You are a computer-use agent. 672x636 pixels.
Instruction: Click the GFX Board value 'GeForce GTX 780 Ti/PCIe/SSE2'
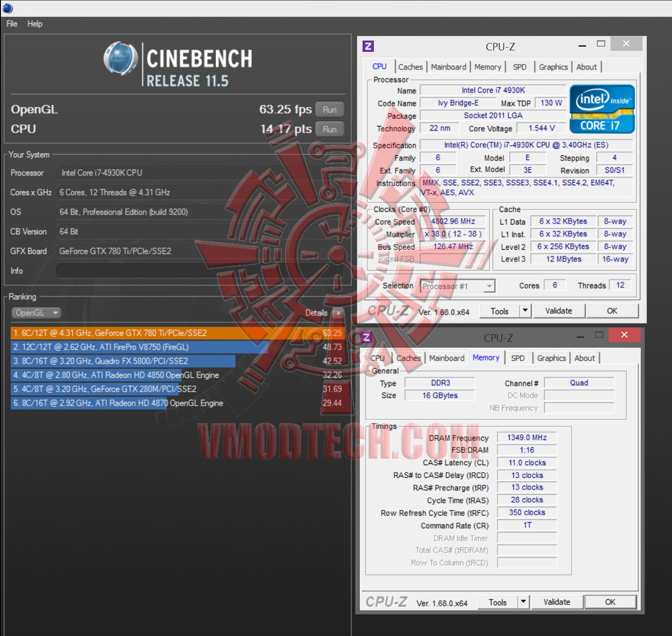200,251
